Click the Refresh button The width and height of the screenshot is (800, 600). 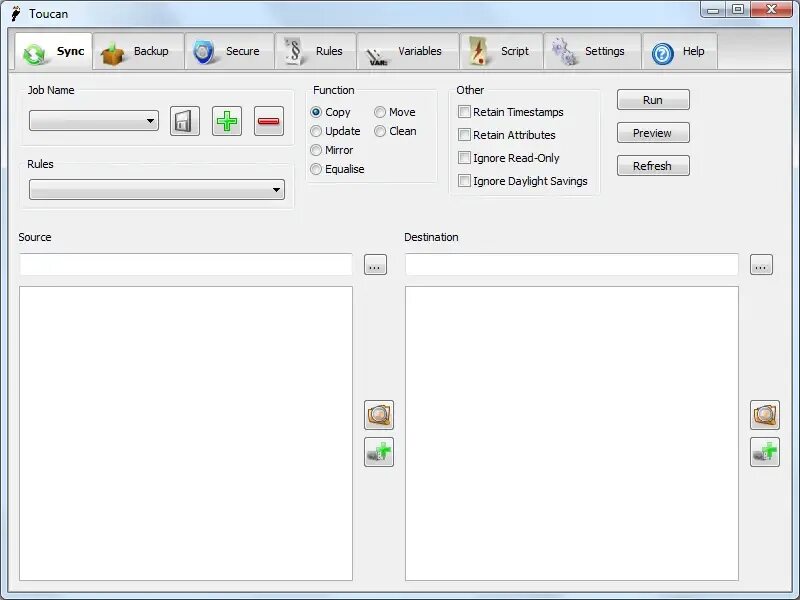pyautogui.click(x=652, y=165)
